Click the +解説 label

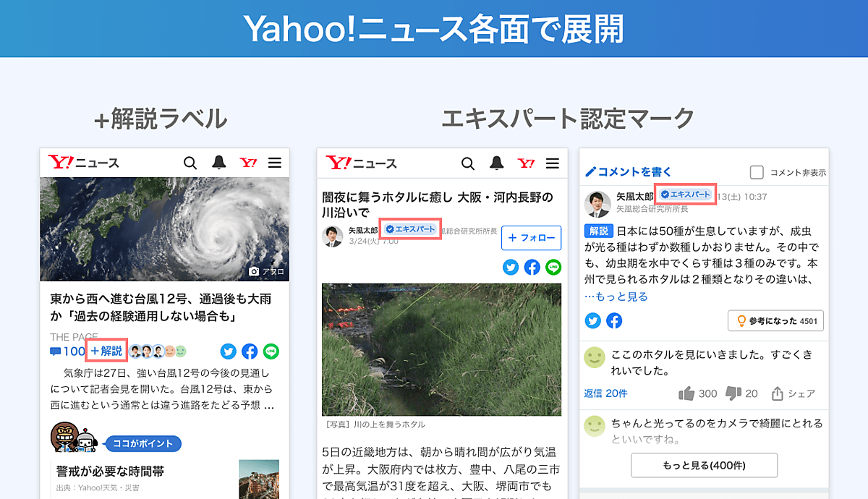coord(106,351)
